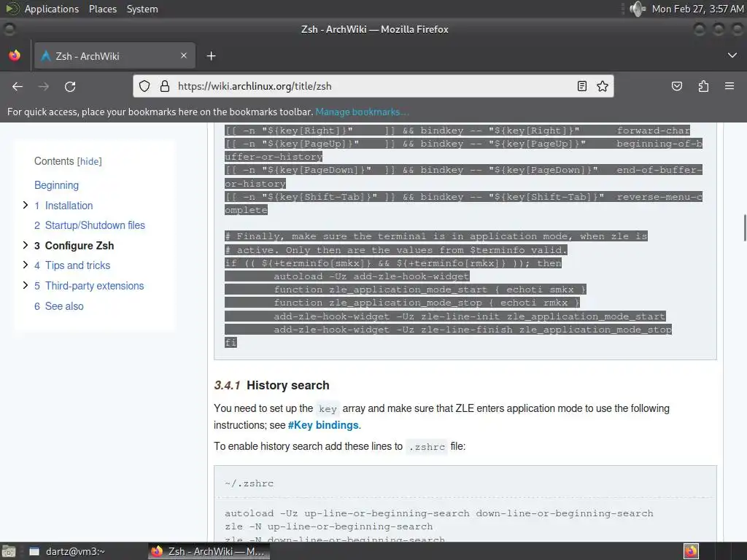This screenshot has height=560, width=747.
Task: Click the page vertical scrollbar thumb
Action: [x=744, y=228]
